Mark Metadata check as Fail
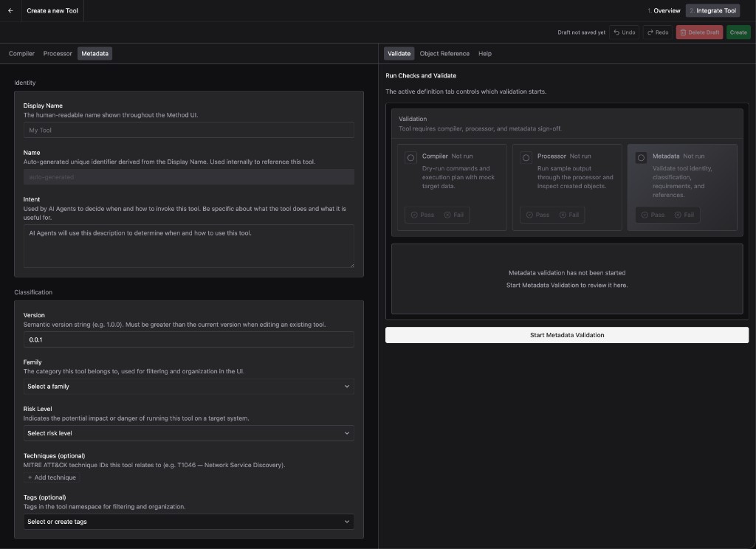 [684, 215]
